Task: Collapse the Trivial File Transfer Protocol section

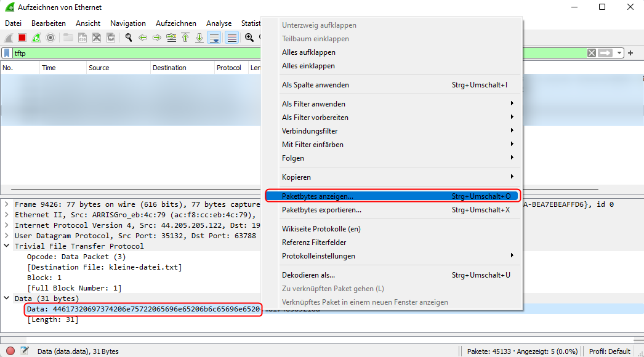Action: tap(7, 246)
